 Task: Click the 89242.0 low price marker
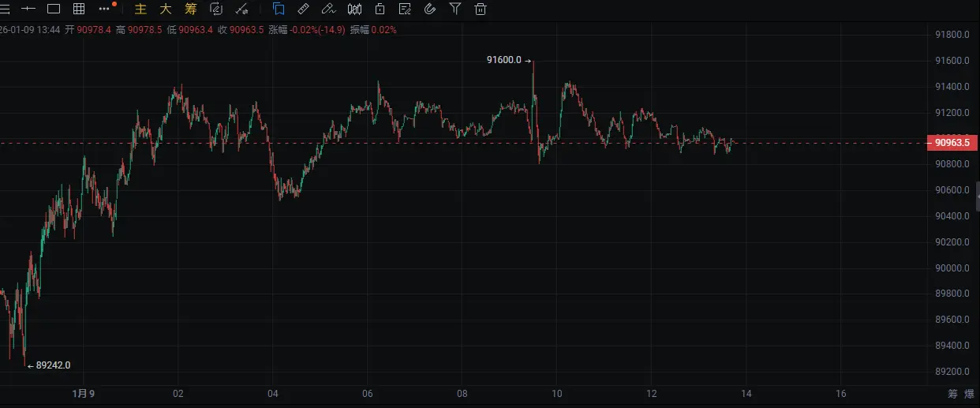[x=54, y=365]
